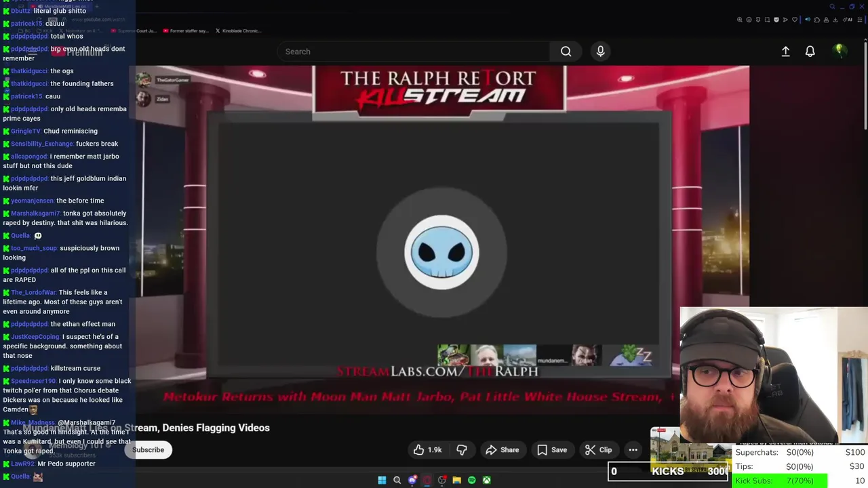868x488 pixels.
Task: Open the browser downloads arrow icon
Action: pyautogui.click(x=835, y=20)
